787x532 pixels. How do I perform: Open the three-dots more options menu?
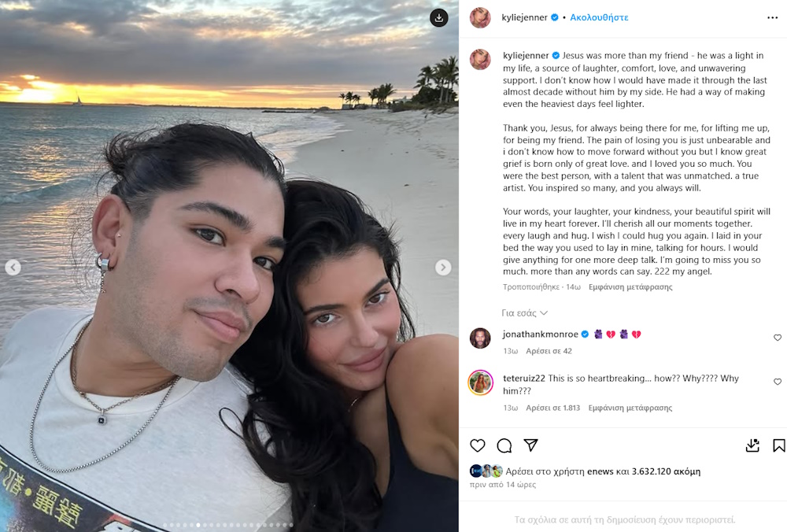pyautogui.click(x=773, y=17)
